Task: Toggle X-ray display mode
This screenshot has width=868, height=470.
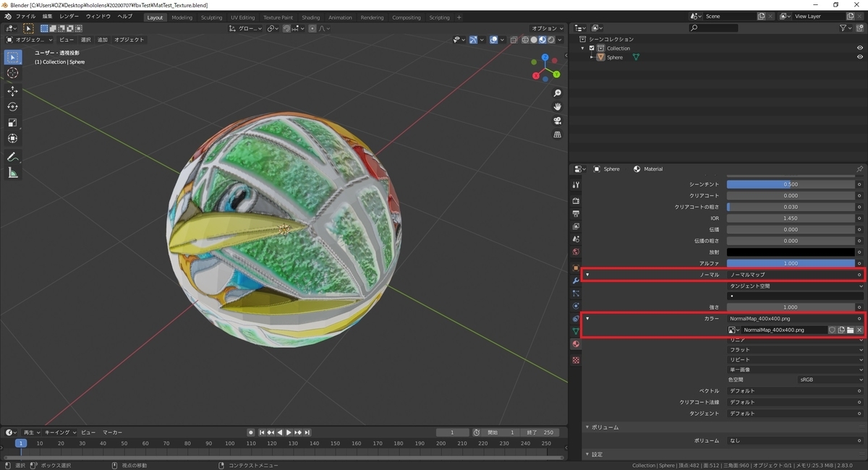Action: point(513,40)
